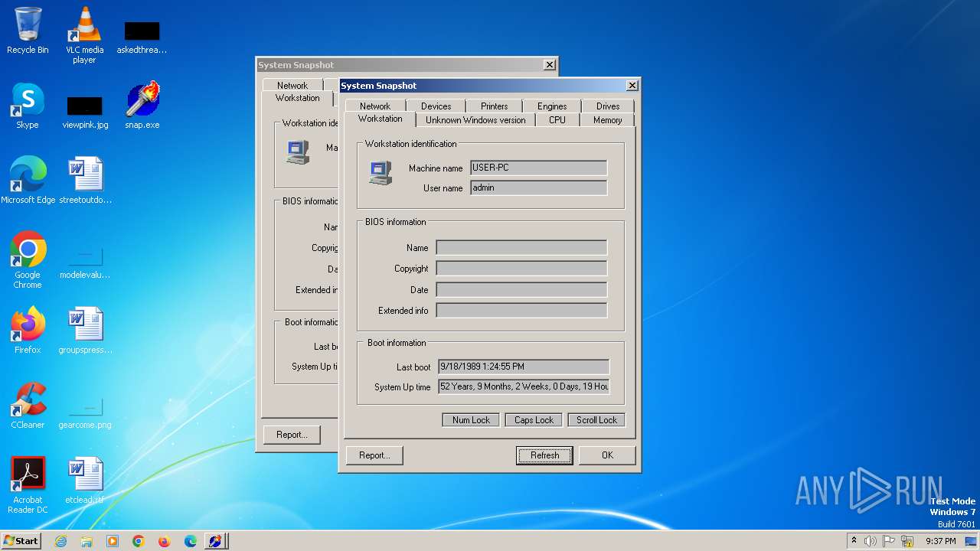Select Workstation tab in background System Snapshot
The height and width of the screenshot is (551, 980).
[x=298, y=99]
